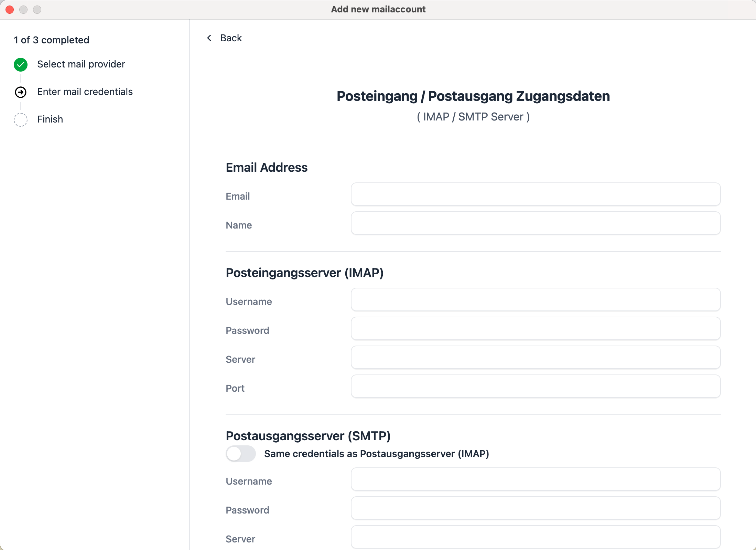
Task: Click the Email input field
Action: coord(535,194)
